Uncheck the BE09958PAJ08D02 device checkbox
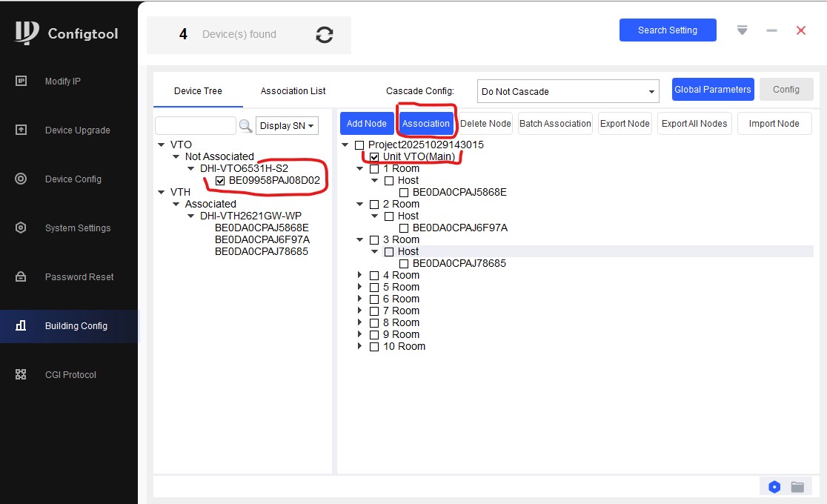This screenshot has height=504, width=827. (x=220, y=180)
